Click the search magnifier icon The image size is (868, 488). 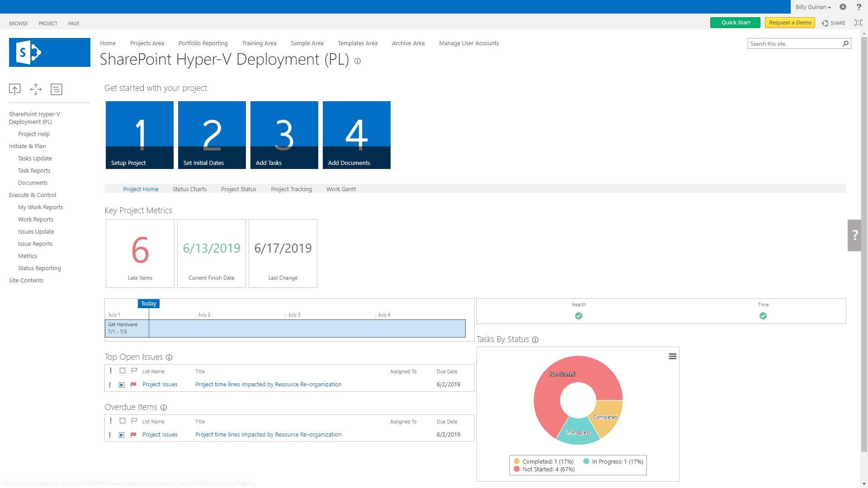point(845,43)
